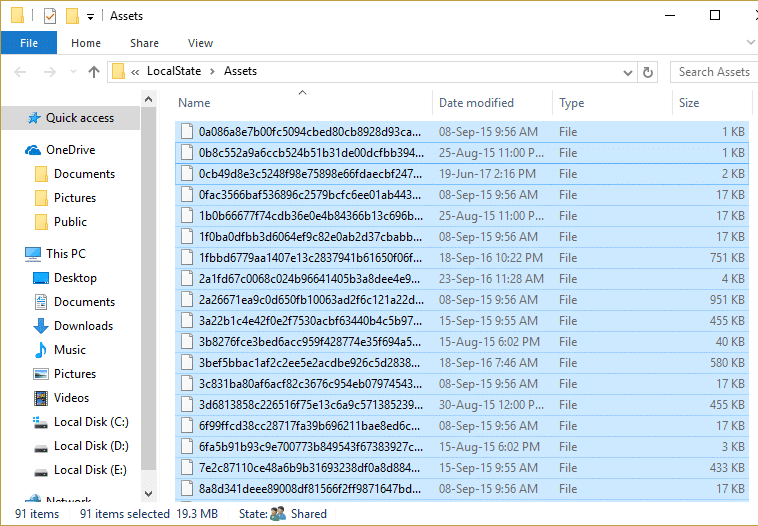Click the Search Assets box

coord(714,72)
